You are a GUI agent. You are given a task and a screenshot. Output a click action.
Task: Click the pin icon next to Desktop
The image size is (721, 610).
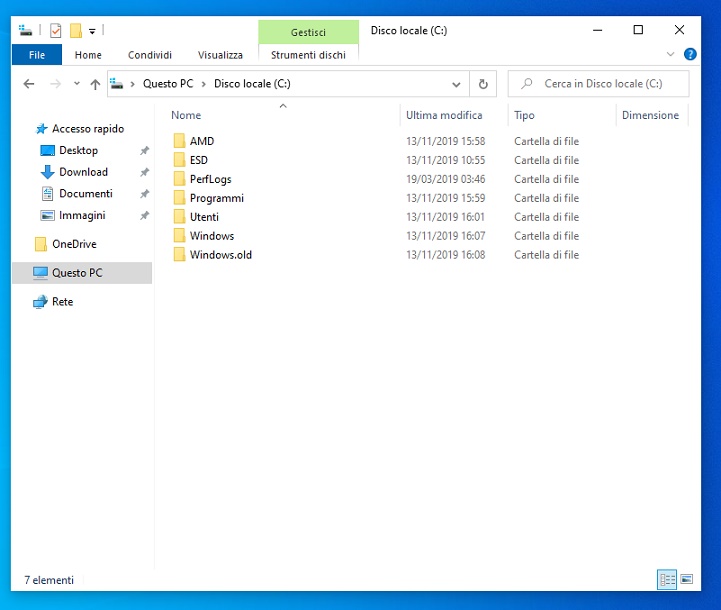pyautogui.click(x=144, y=150)
